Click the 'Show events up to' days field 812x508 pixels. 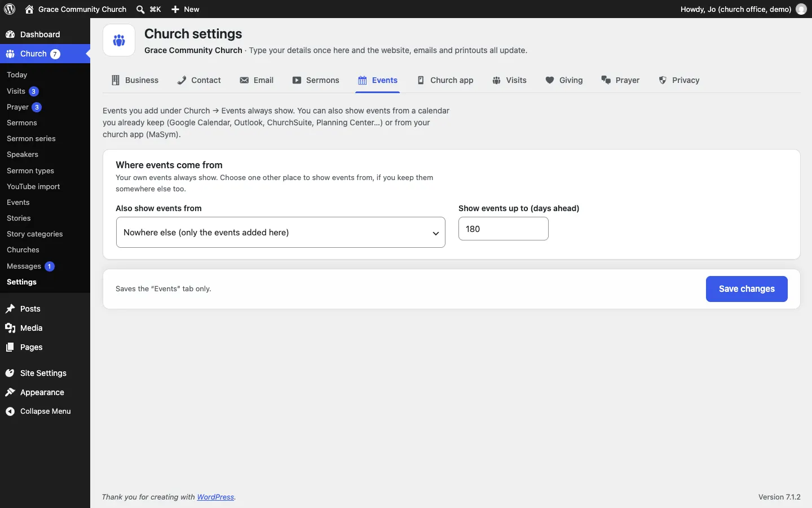click(504, 229)
